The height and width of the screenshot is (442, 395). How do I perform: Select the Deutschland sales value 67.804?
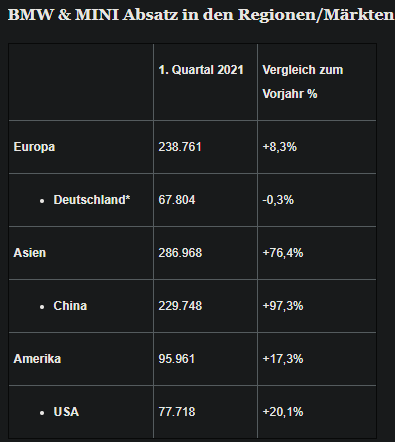click(177, 200)
